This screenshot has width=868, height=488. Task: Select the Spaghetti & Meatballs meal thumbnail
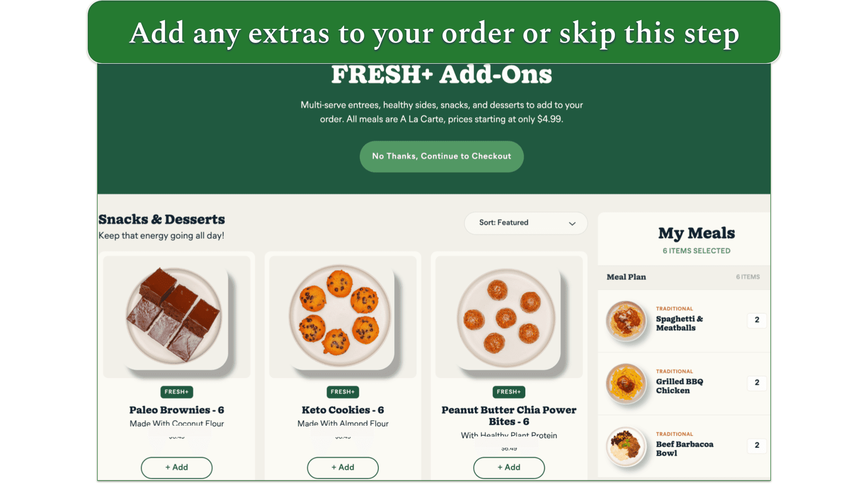(x=626, y=321)
